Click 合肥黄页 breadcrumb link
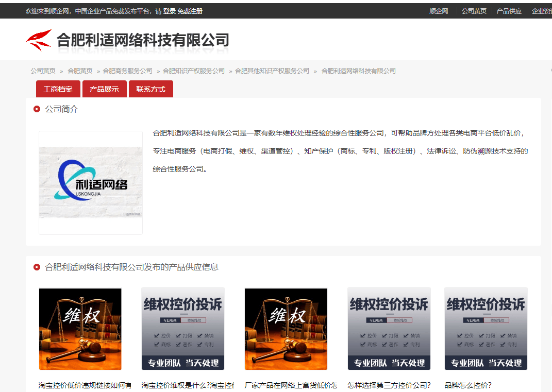 [x=80, y=71]
